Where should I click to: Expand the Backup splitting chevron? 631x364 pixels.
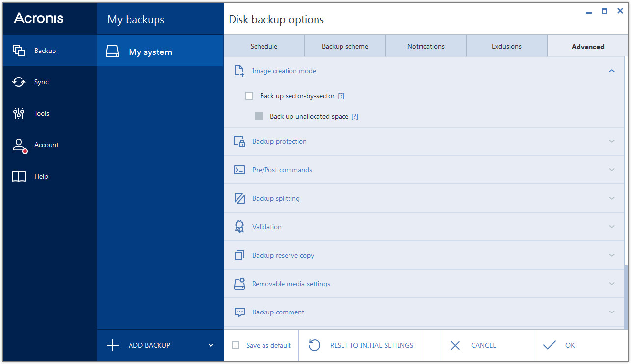click(611, 198)
